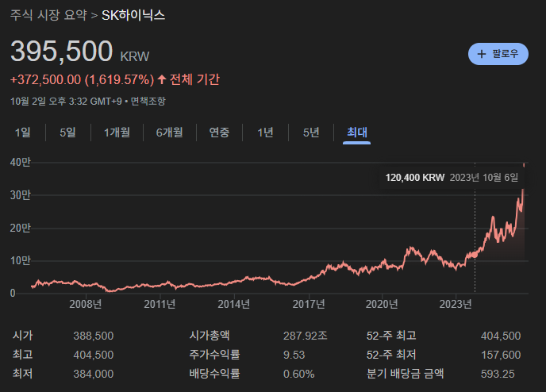Screen dimensions: 546x392
Task: Click the 395,500 current price
Action: pyautogui.click(x=62, y=51)
